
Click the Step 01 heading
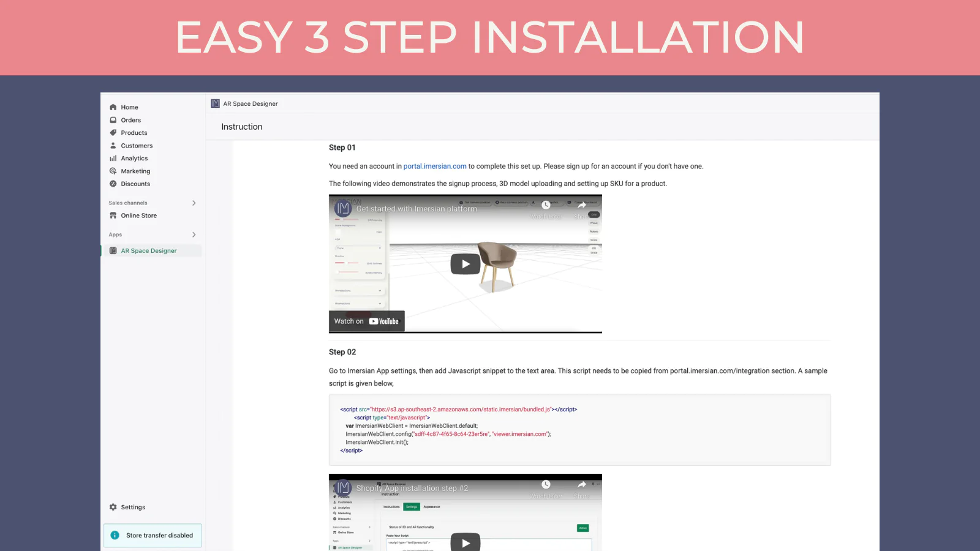pyautogui.click(x=342, y=148)
